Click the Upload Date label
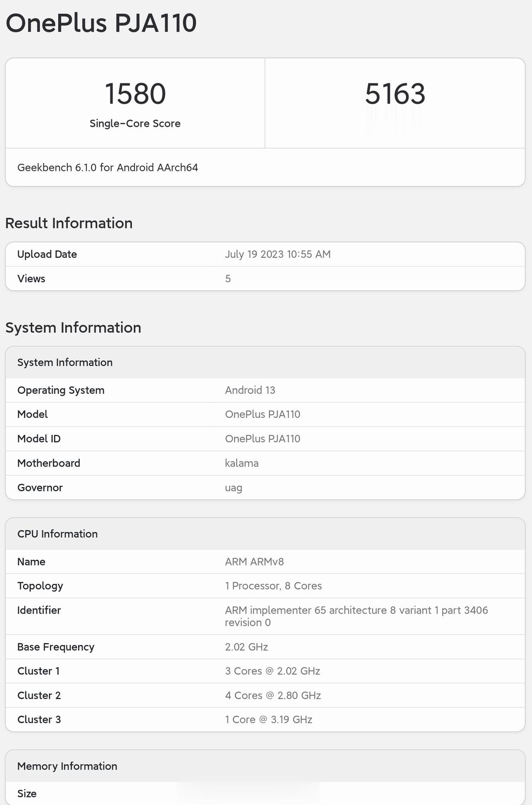532x805 pixels. (x=47, y=254)
